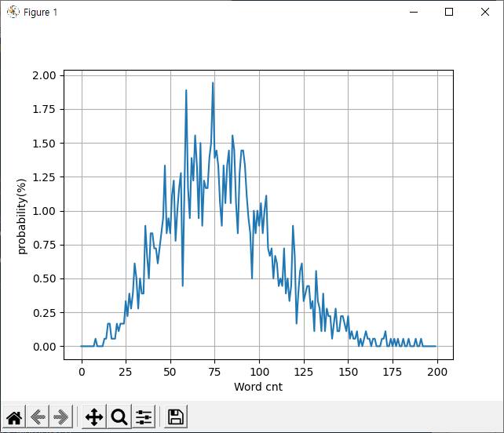Activate the Pan/Move axes tool
Image resolution: width=504 pixels, height=433 pixels.
94,417
